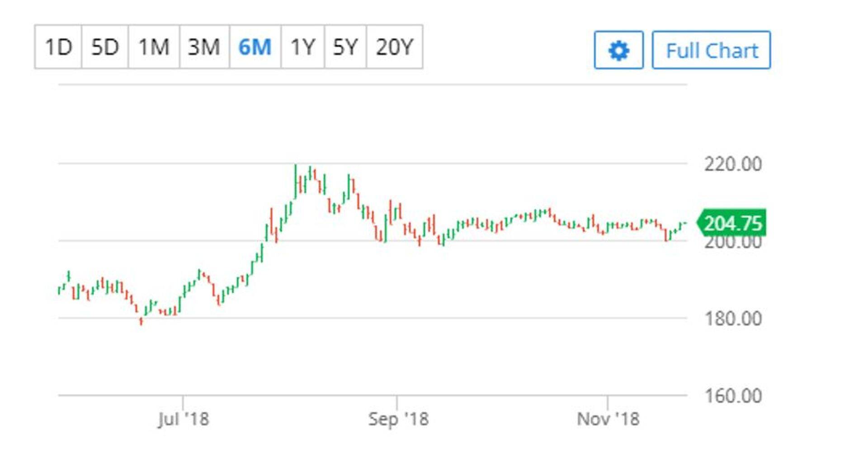Open the Full Chart button
The image size is (868, 454).
[x=711, y=50]
